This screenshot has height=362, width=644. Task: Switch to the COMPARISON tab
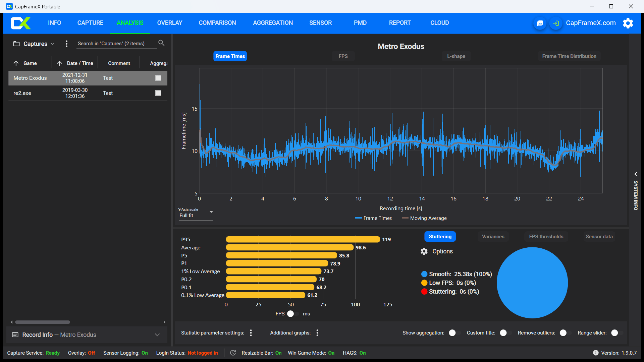tap(217, 23)
